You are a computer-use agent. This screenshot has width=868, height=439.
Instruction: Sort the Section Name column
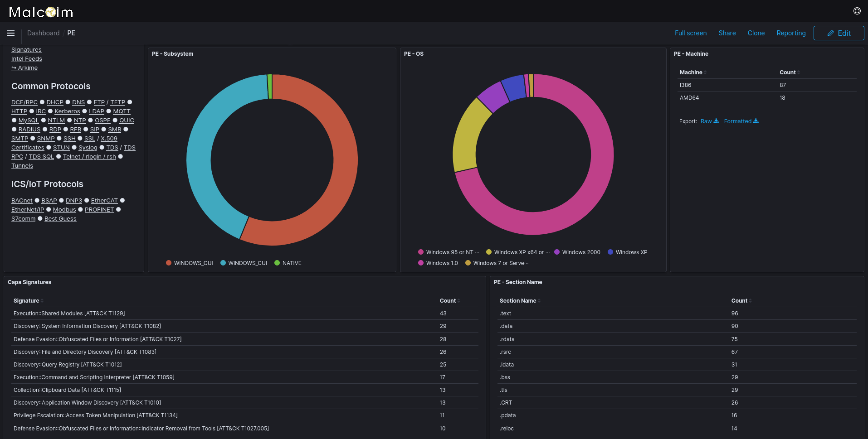point(540,300)
